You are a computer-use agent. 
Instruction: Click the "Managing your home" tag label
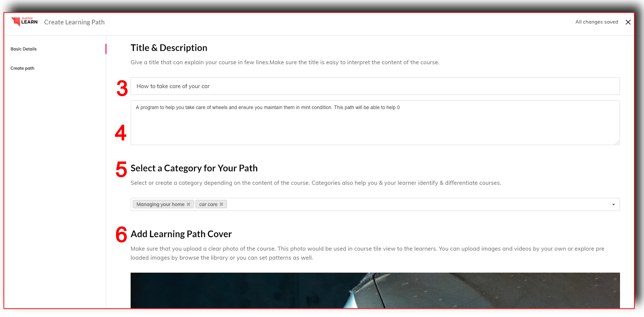(x=160, y=204)
